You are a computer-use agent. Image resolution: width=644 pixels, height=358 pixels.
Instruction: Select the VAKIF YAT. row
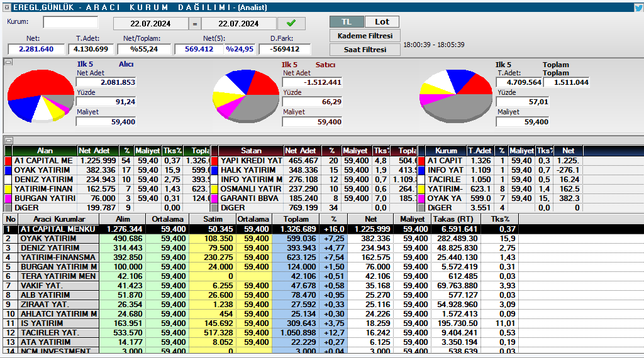coord(323,286)
